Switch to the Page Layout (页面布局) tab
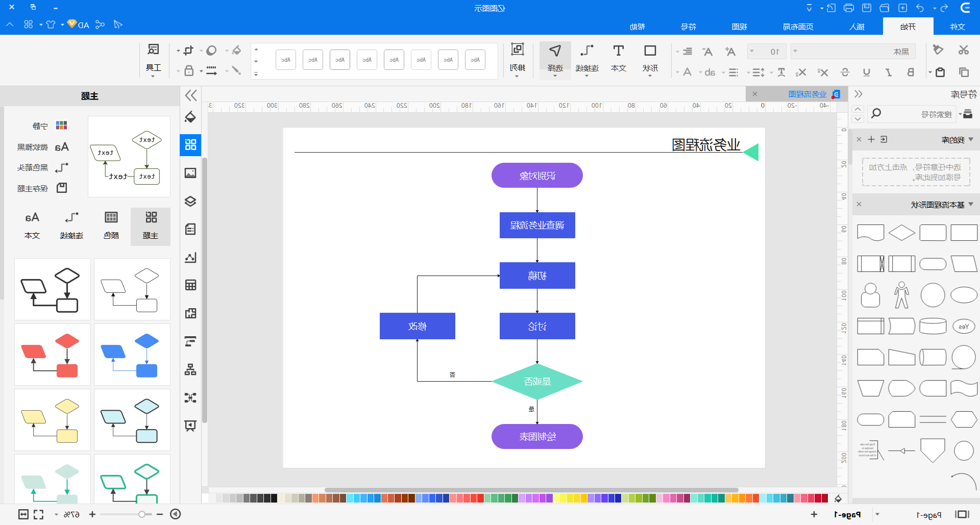 [x=798, y=27]
